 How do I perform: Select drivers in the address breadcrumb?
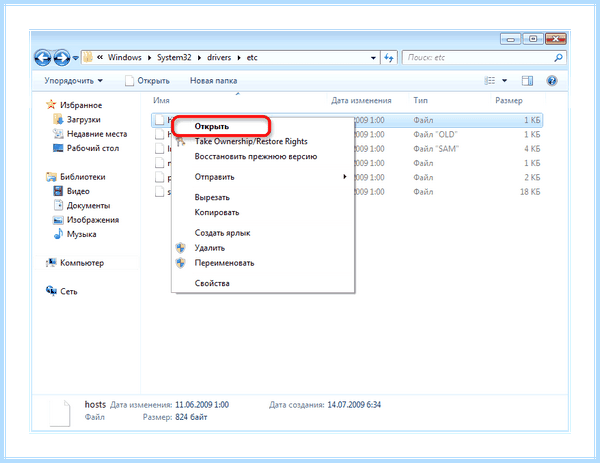[219, 57]
